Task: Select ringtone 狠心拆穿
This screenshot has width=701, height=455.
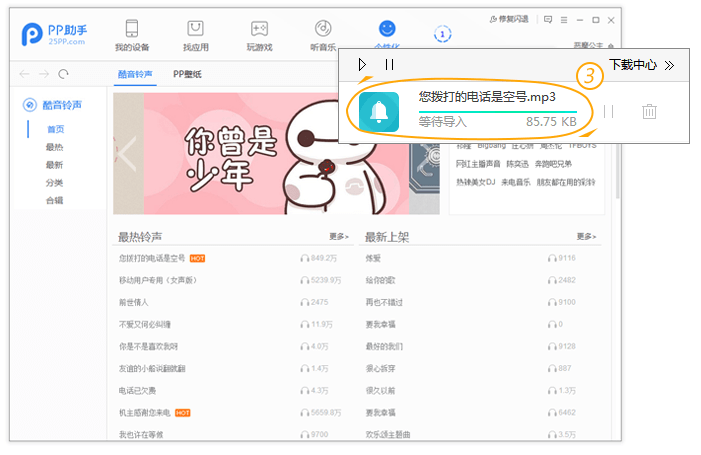Action: [380, 369]
